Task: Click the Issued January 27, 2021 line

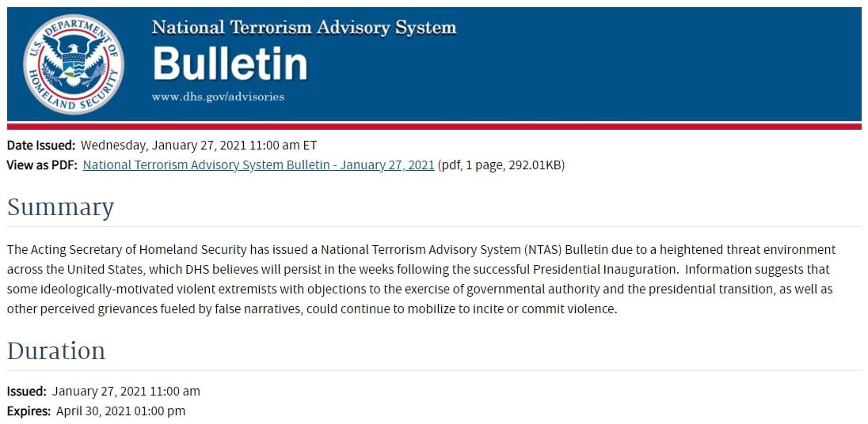Action: (x=104, y=391)
